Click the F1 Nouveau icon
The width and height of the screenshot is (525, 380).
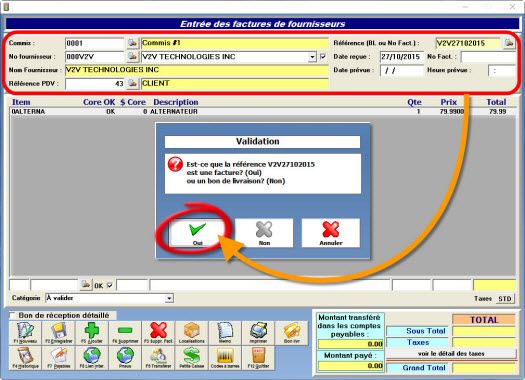[25, 333]
